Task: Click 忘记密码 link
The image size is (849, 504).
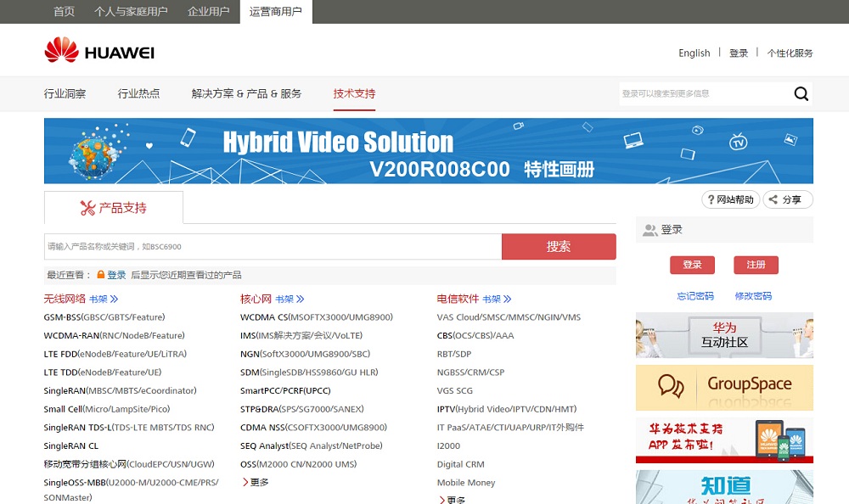Action: click(695, 296)
